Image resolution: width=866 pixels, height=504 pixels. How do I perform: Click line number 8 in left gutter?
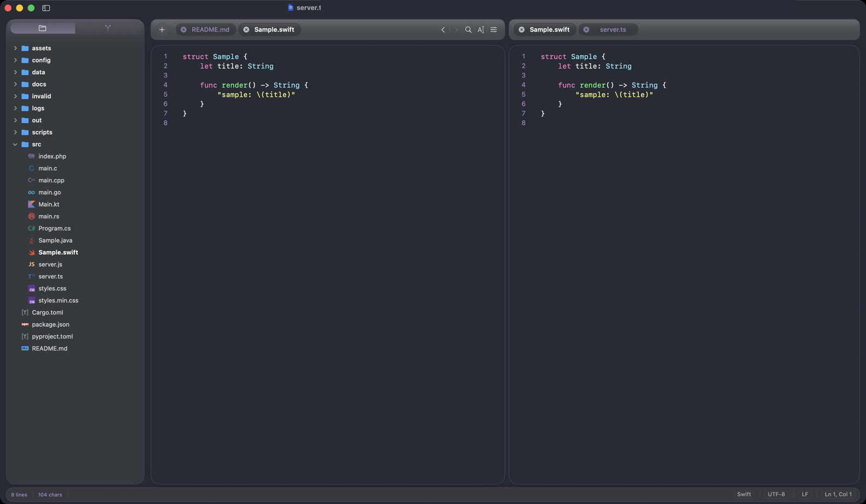[166, 123]
